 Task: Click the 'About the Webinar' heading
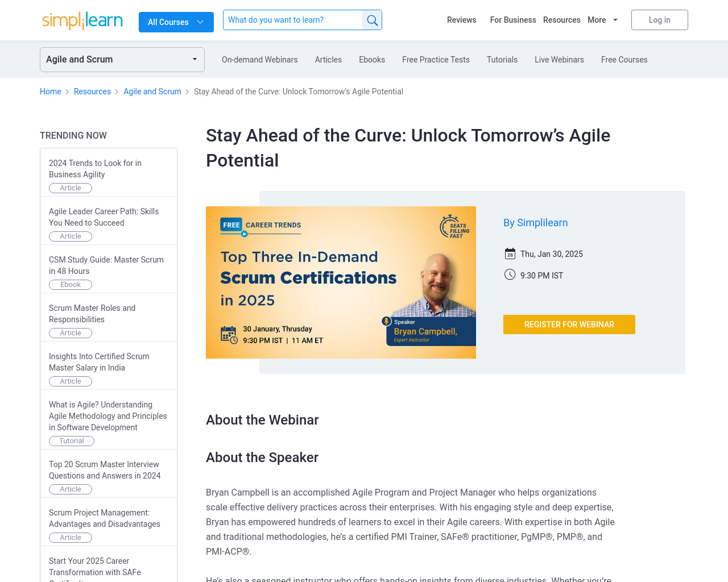262,420
